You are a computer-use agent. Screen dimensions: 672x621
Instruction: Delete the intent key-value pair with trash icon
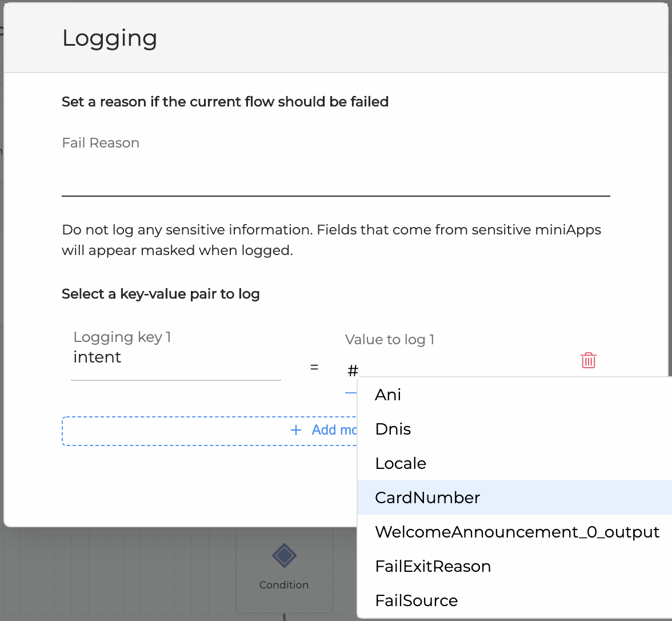coord(588,360)
